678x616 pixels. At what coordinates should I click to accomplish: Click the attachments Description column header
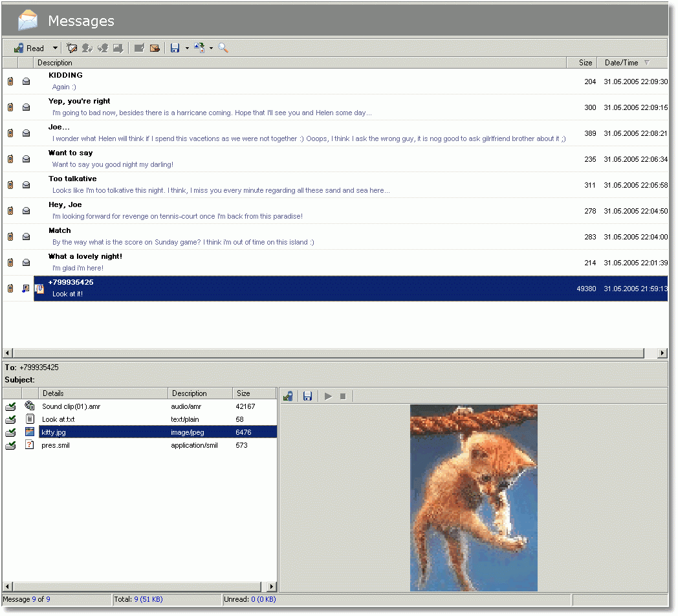pyautogui.click(x=200, y=393)
